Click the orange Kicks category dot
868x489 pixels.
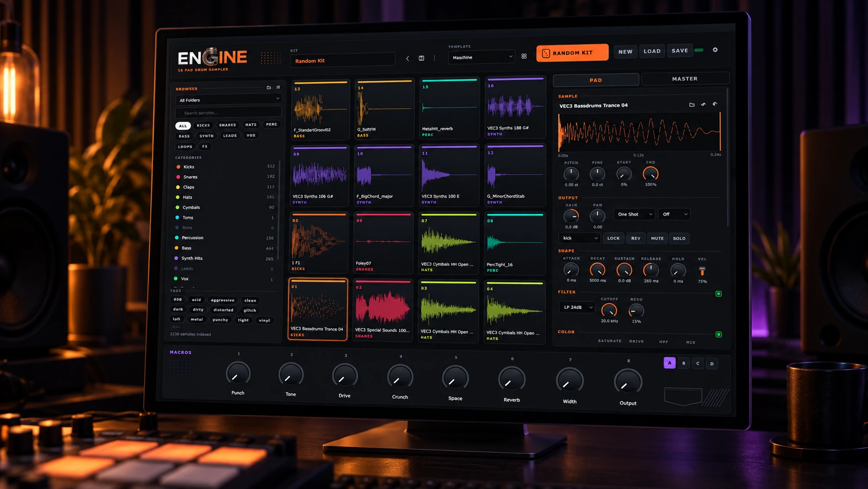178,167
